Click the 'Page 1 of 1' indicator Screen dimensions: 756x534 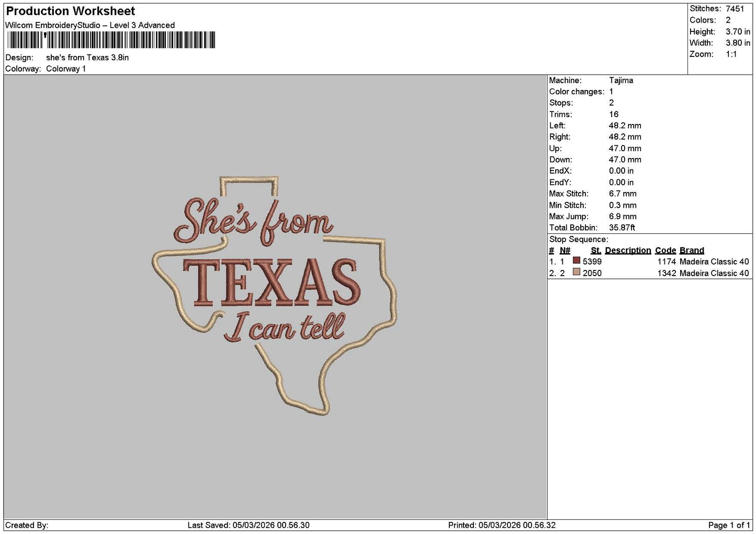tap(729, 525)
